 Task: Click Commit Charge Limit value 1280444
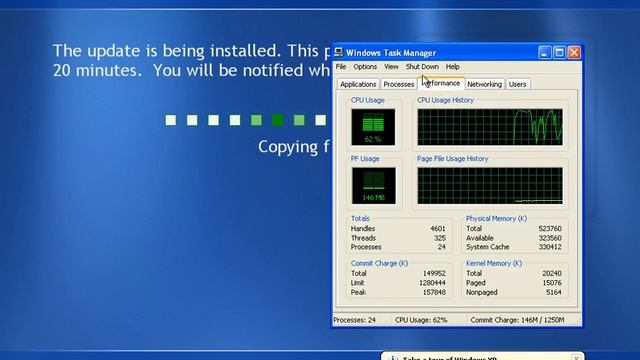pyautogui.click(x=432, y=283)
